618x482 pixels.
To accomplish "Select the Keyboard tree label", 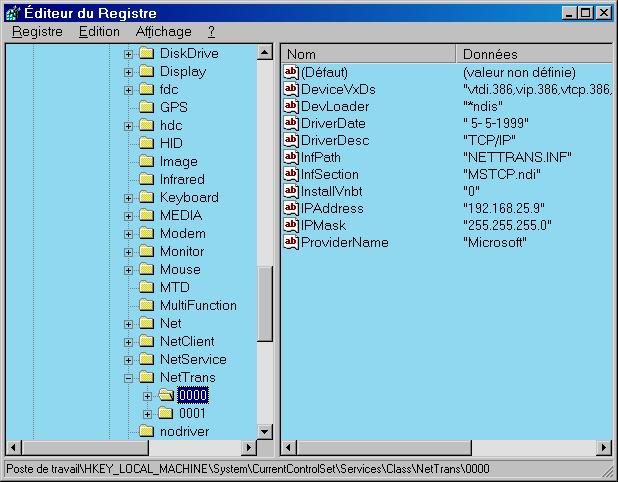I will [x=189, y=197].
